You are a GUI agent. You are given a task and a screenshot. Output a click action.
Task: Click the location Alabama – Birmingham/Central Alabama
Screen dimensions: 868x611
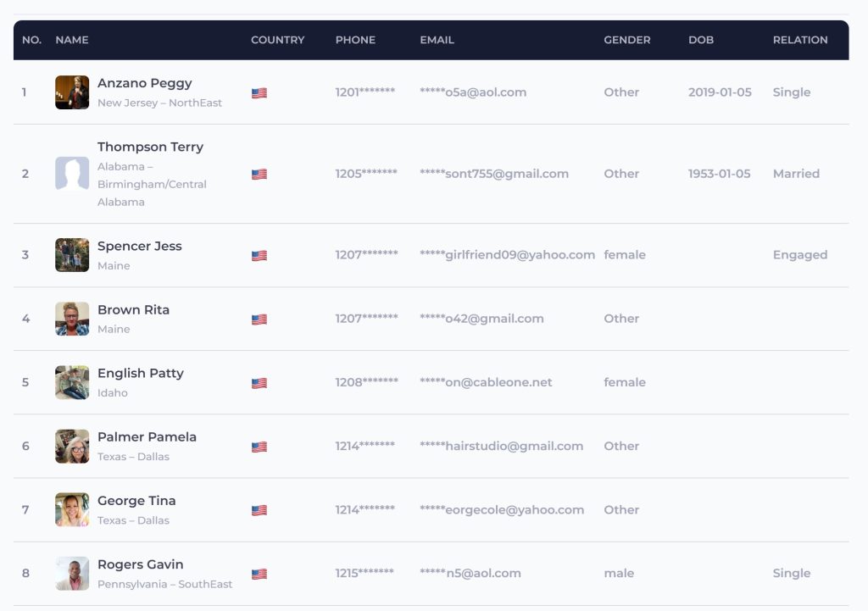152,184
